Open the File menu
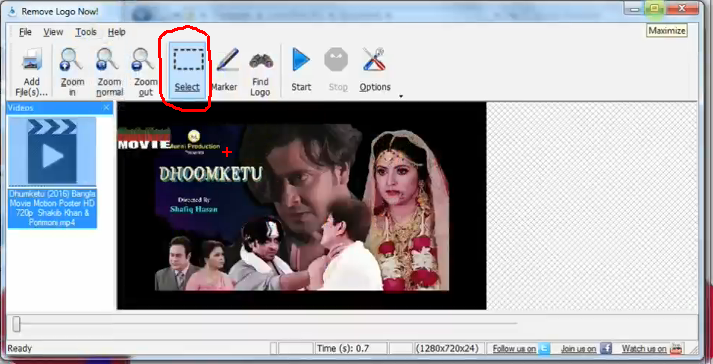Viewport: 713px width, 364px height. coord(25,32)
